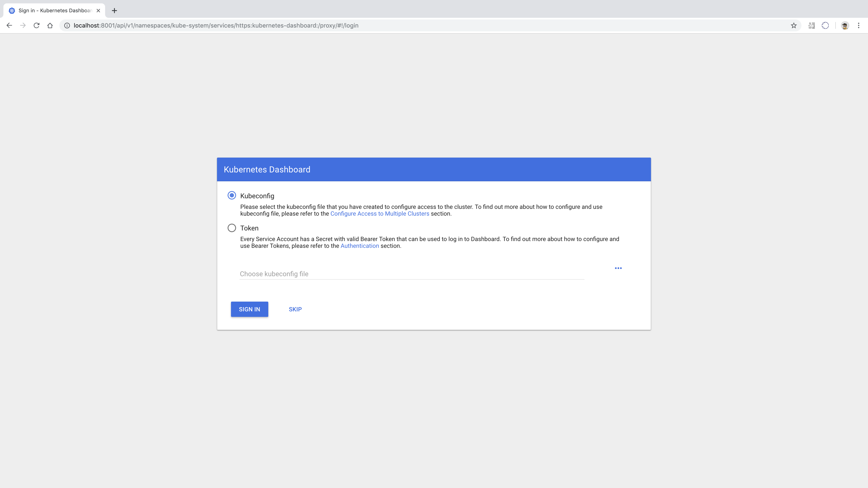Open Configure Access to Multiple Clusters link
Viewport: 868px width, 488px height.
pyautogui.click(x=380, y=214)
